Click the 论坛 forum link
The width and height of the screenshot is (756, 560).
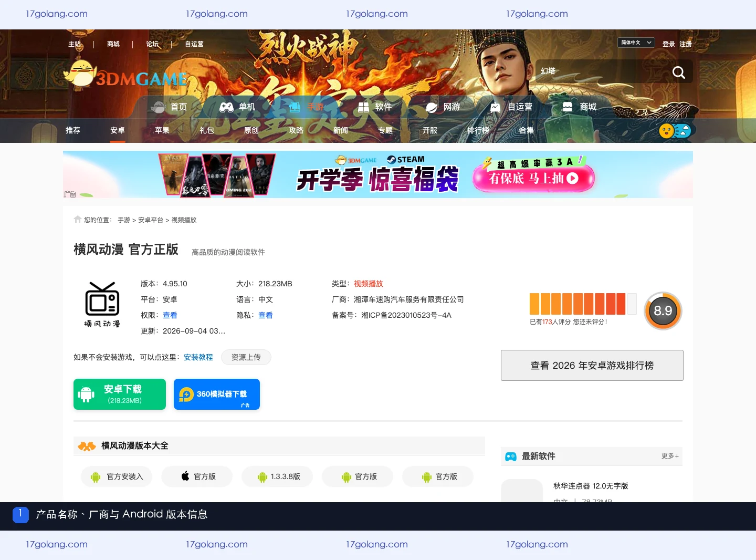pos(152,44)
